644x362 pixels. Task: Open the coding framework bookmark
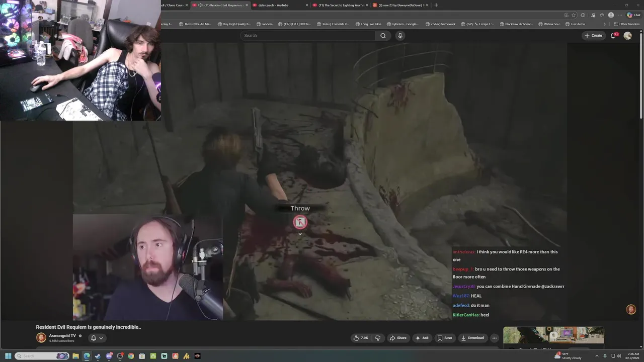coord(440,24)
